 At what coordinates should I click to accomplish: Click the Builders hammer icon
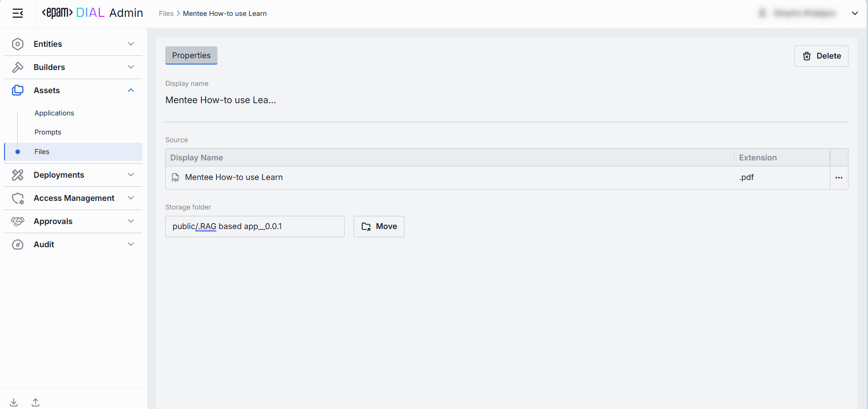tap(18, 67)
